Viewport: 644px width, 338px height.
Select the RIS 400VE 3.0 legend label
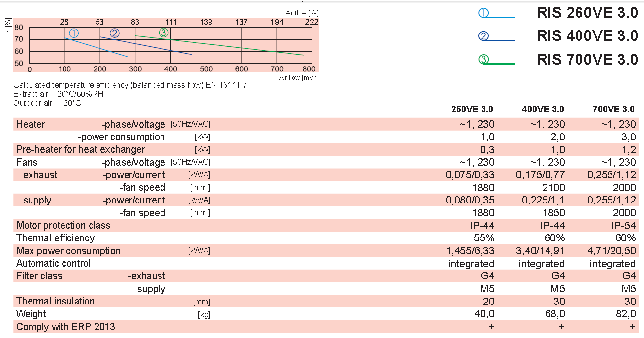(x=587, y=36)
